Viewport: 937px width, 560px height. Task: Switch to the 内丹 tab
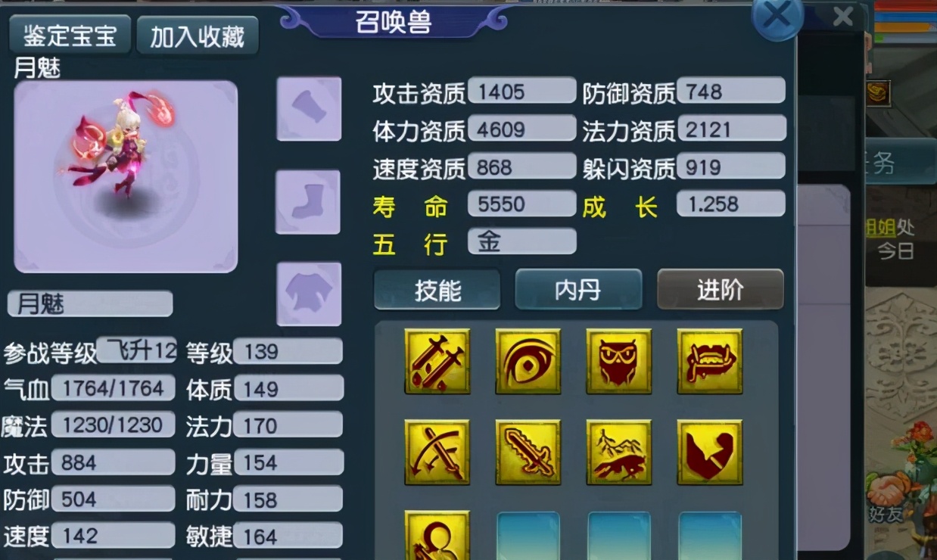[578, 290]
